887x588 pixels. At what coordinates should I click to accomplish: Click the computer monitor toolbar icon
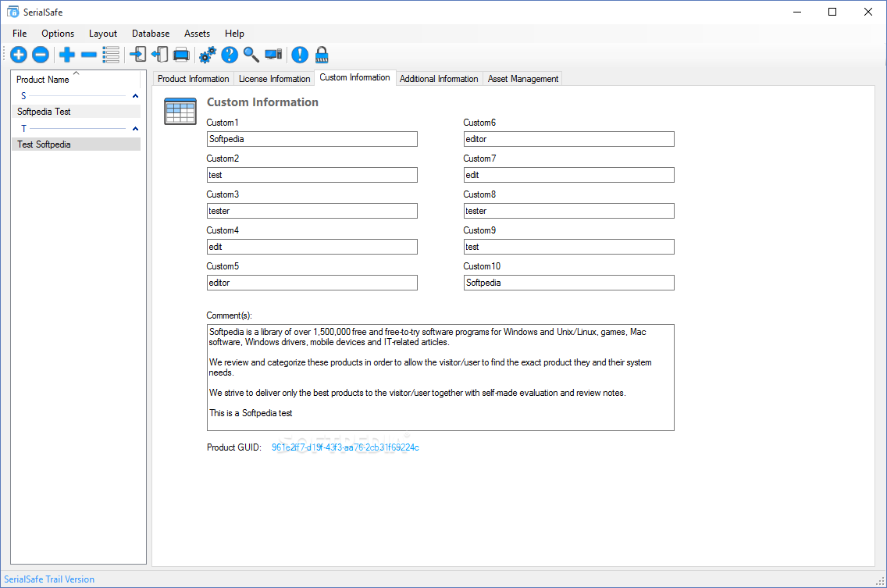pos(273,55)
